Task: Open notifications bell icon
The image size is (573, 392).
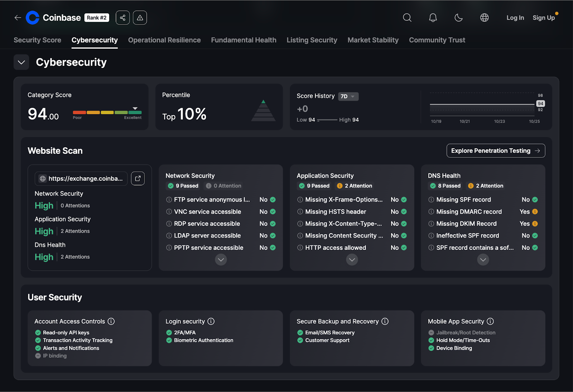Action: pos(433,18)
